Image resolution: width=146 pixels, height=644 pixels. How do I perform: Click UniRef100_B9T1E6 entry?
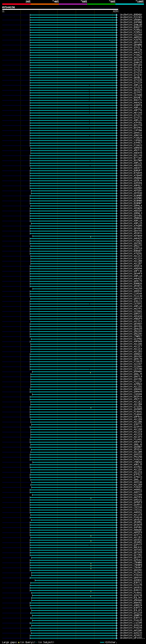[x=131, y=65]
